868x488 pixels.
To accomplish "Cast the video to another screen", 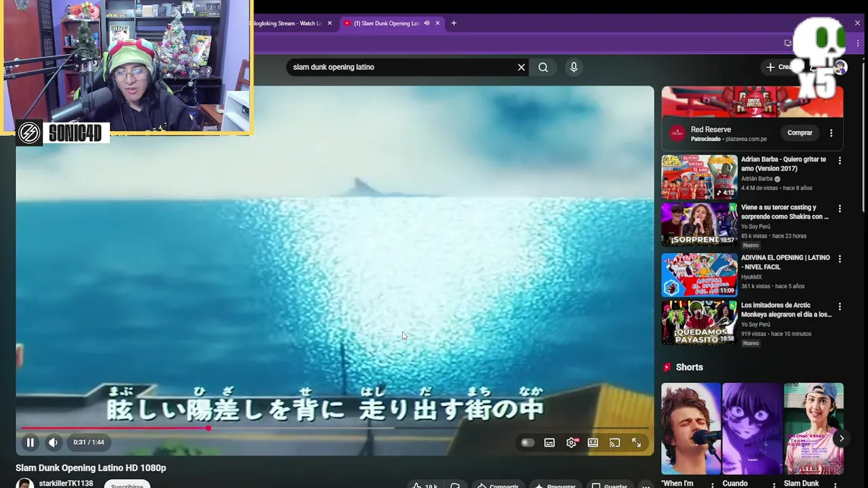I will pos(614,443).
